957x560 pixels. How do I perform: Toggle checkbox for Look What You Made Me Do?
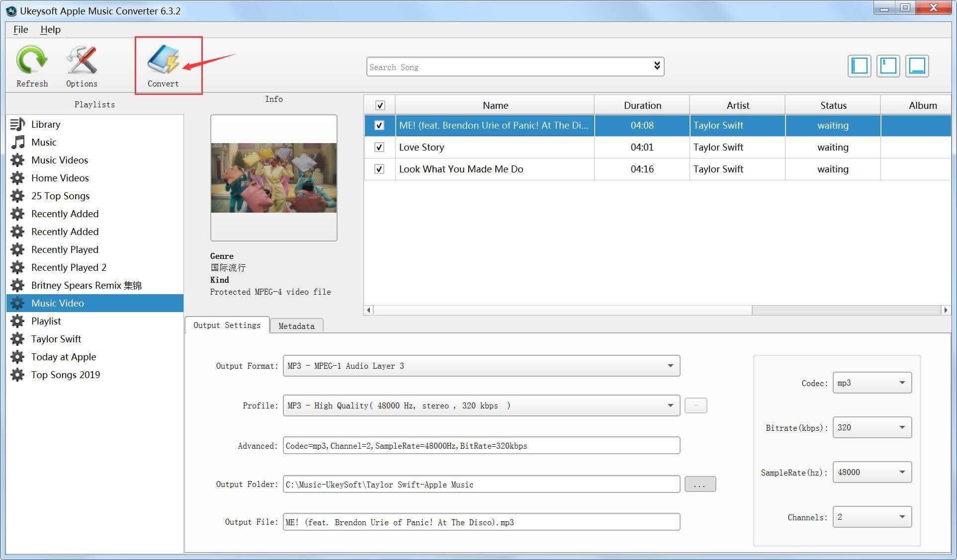[x=379, y=169]
